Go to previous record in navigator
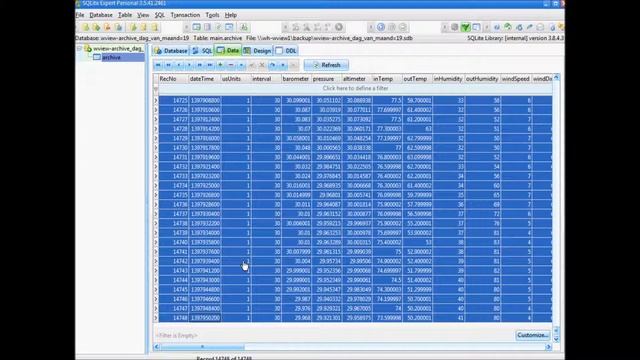The height and width of the screenshot is (360, 640). pyautogui.click(x=179, y=65)
